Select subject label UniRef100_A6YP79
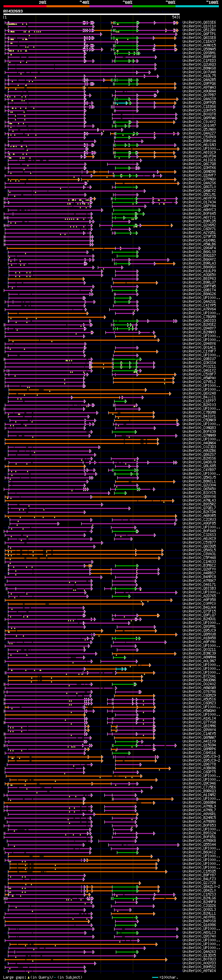222x980 pixels. coord(199,198)
